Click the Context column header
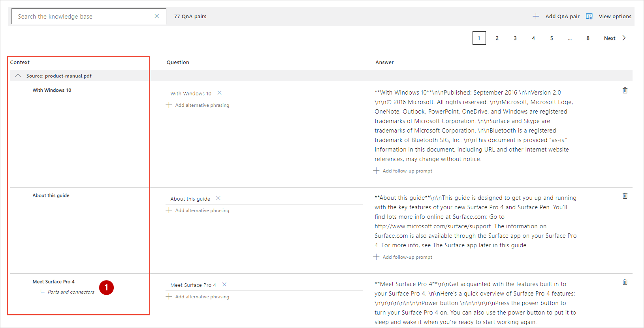 [x=20, y=62]
